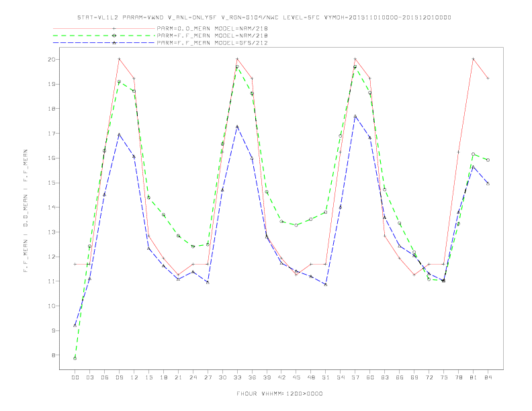
Task: Click the green circle data point at hour 00
Action: tap(75, 359)
